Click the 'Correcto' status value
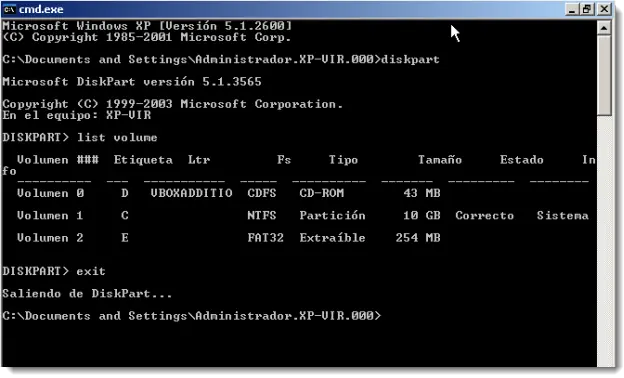The width and height of the screenshot is (624, 378). (485, 216)
